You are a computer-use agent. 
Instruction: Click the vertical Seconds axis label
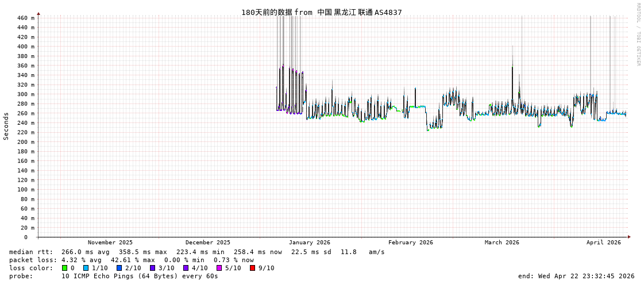click(x=6, y=126)
